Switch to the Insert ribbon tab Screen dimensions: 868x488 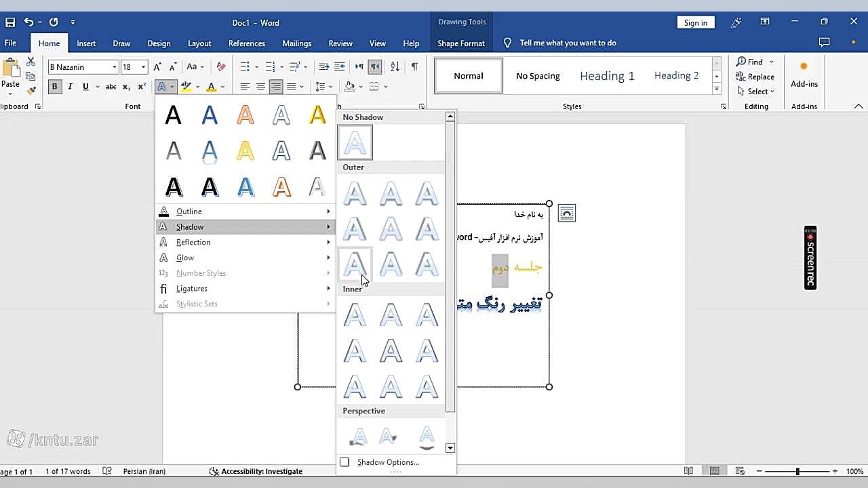(x=86, y=43)
